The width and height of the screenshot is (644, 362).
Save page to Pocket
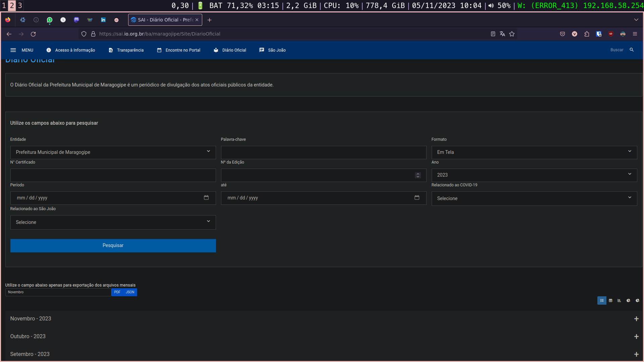coord(562,34)
